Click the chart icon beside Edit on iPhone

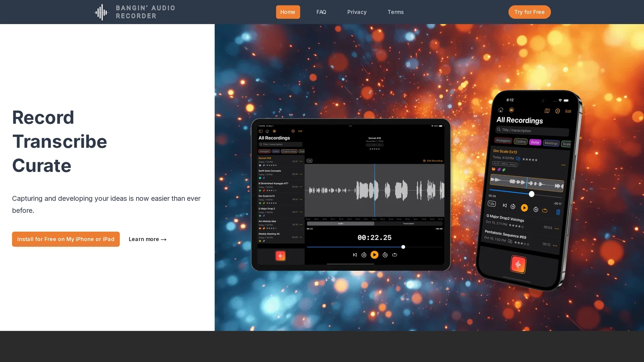tap(557, 111)
